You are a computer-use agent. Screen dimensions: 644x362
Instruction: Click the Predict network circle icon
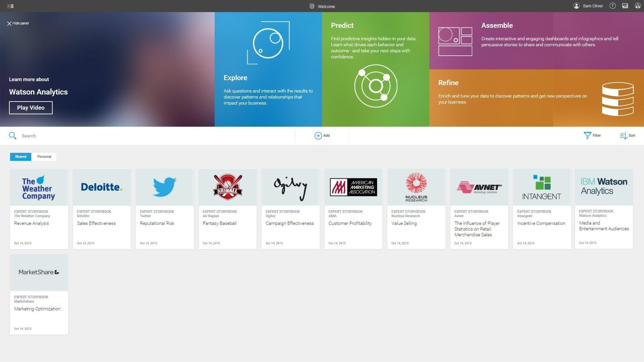pyautogui.click(x=375, y=86)
